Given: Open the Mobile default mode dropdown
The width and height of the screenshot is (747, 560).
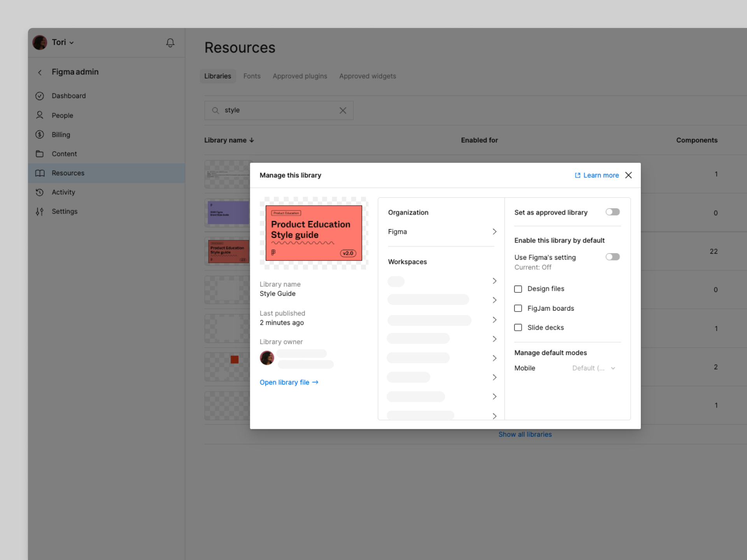Looking at the screenshot, I should coord(594,368).
